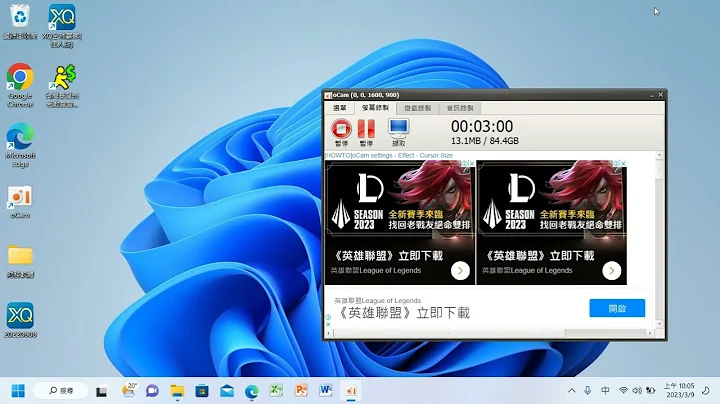This screenshot has width=720, height=404.
Task: Click the 《英雄聯盟》立即下載 text in bottom ad
Action: pos(405,313)
